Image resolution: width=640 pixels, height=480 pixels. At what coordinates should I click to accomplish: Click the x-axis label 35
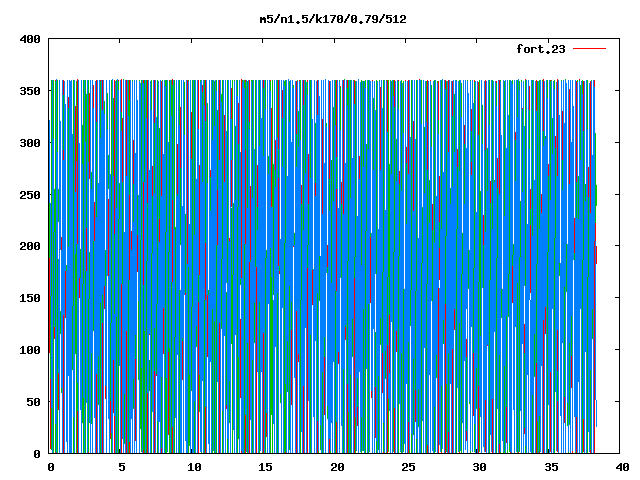click(551, 467)
